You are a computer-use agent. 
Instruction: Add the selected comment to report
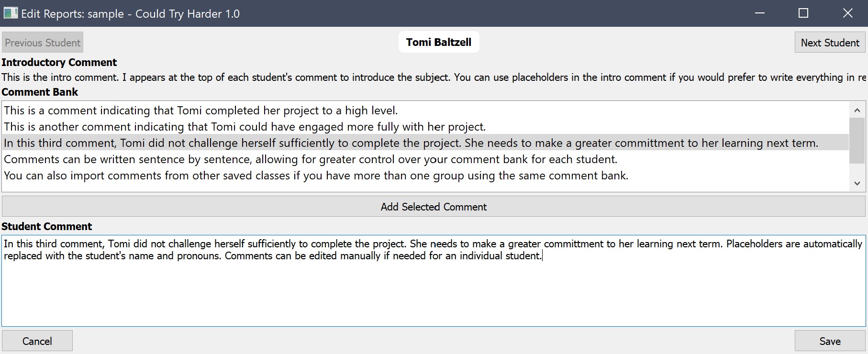(x=434, y=207)
